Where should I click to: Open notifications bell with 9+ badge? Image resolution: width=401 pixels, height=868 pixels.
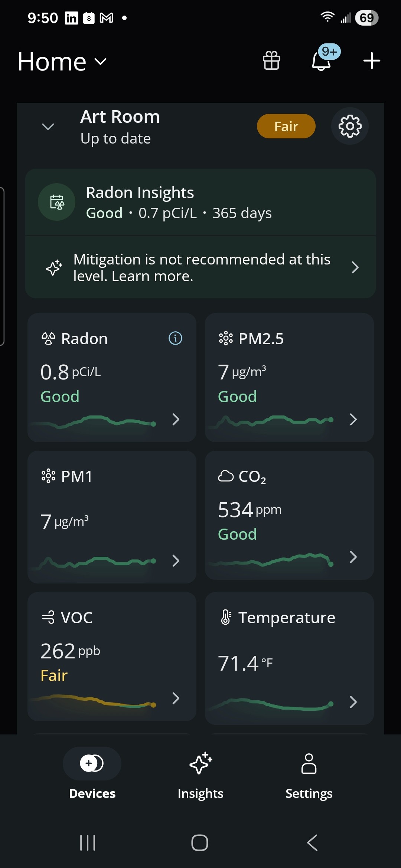322,60
